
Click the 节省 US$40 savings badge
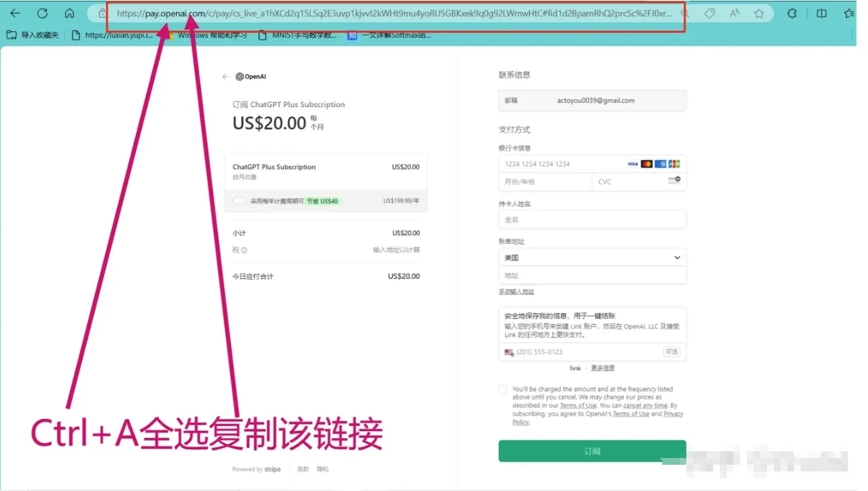[323, 201]
